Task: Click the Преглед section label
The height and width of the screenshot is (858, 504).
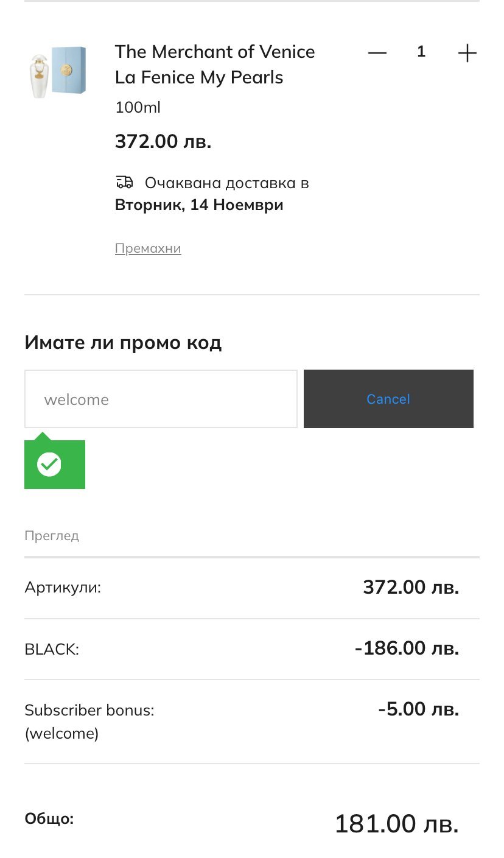Action: tap(52, 536)
